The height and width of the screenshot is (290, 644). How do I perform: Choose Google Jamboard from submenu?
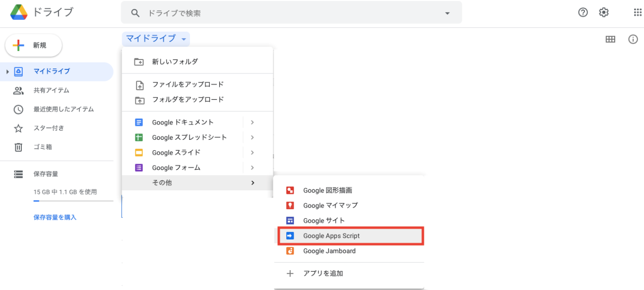pyautogui.click(x=349, y=251)
